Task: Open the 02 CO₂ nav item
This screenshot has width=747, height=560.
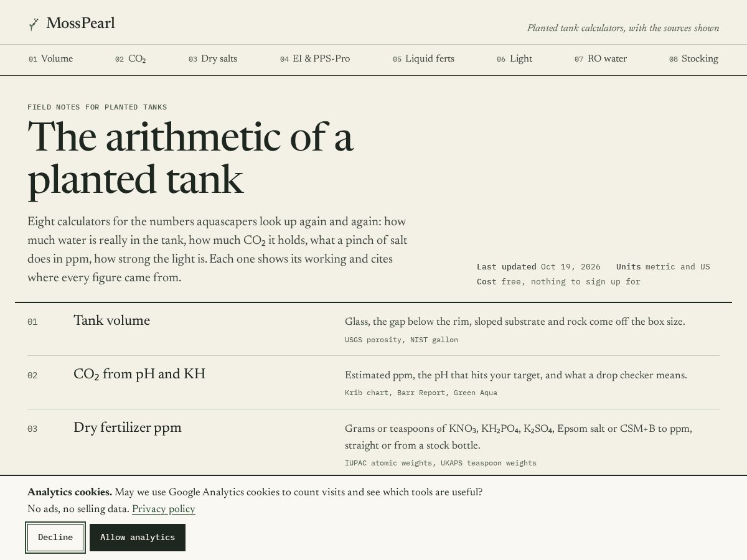Action: tap(131, 59)
